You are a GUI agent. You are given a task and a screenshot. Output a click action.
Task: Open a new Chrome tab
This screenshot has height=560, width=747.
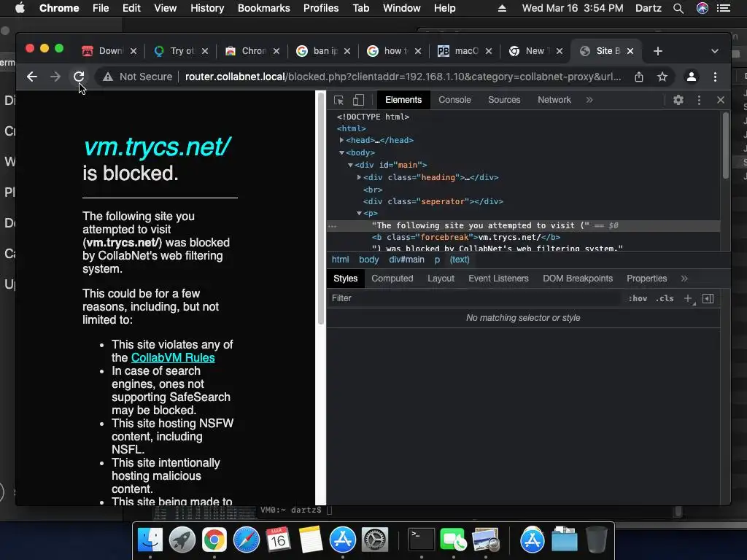point(658,51)
